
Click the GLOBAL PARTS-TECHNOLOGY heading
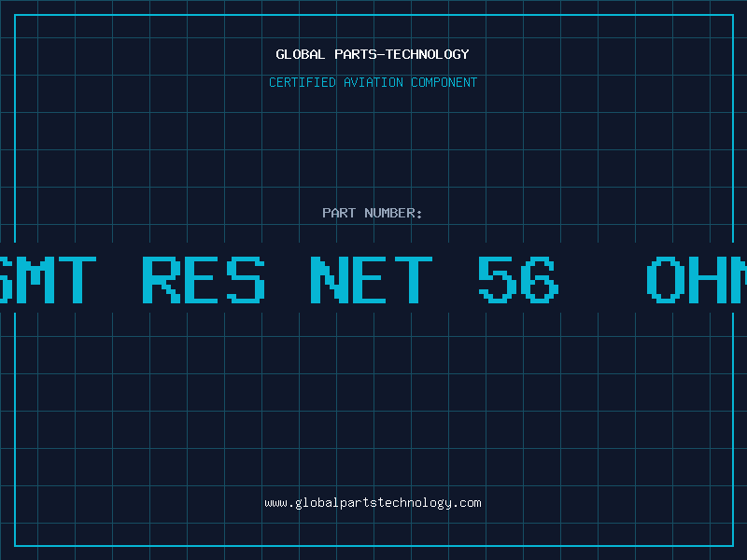373,54
